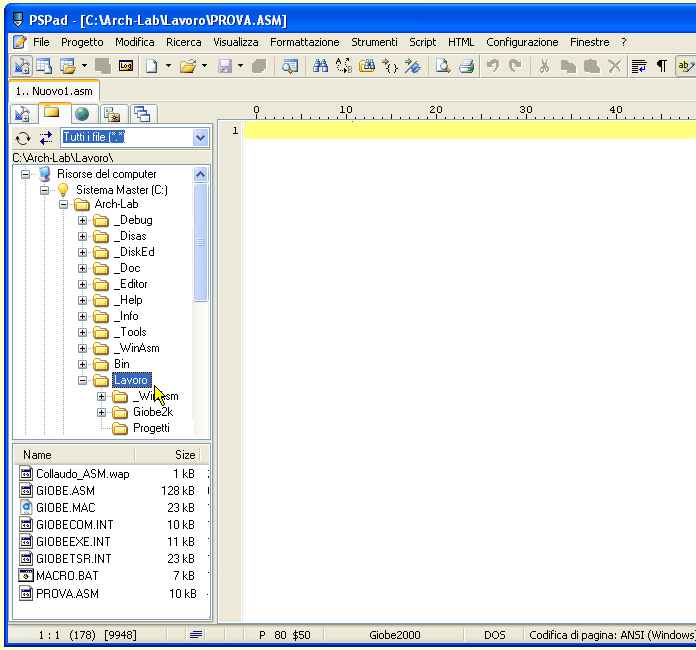
Task: Click the Copy icon in toolbar
Action: [x=568, y=67]
